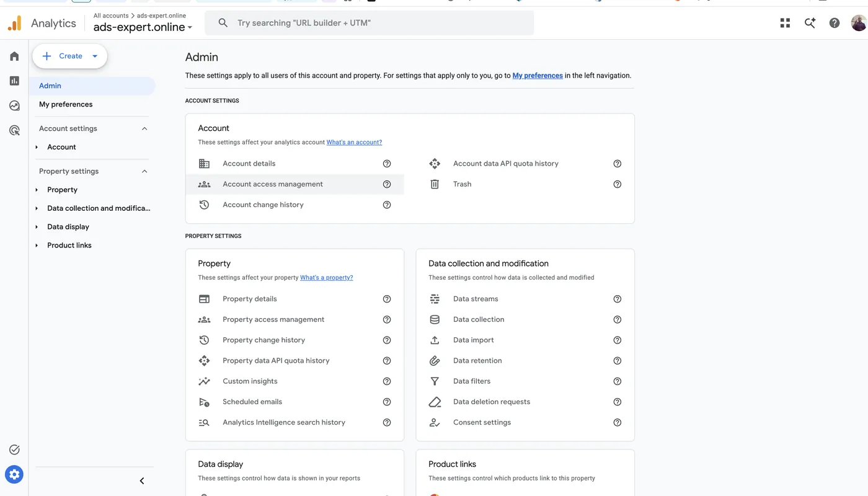Open the Google apps grid icon

785,23
